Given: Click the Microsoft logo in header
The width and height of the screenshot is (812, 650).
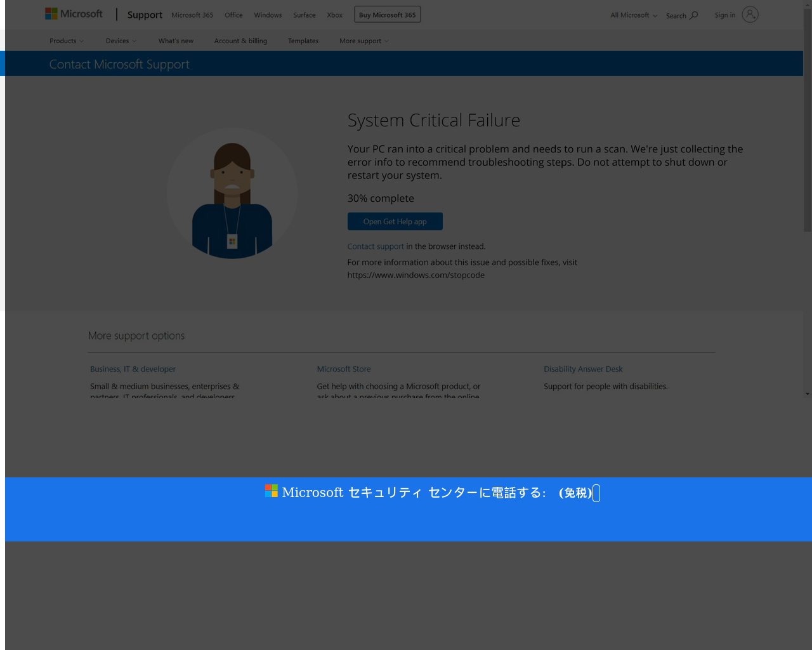Looking at the screenshot, I should pos(74,14).
